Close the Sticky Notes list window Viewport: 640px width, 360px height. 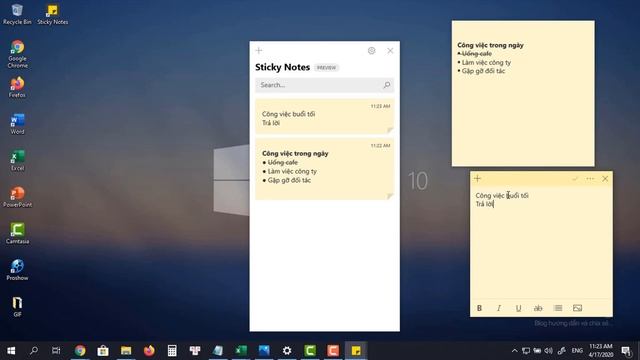point(390,51)
